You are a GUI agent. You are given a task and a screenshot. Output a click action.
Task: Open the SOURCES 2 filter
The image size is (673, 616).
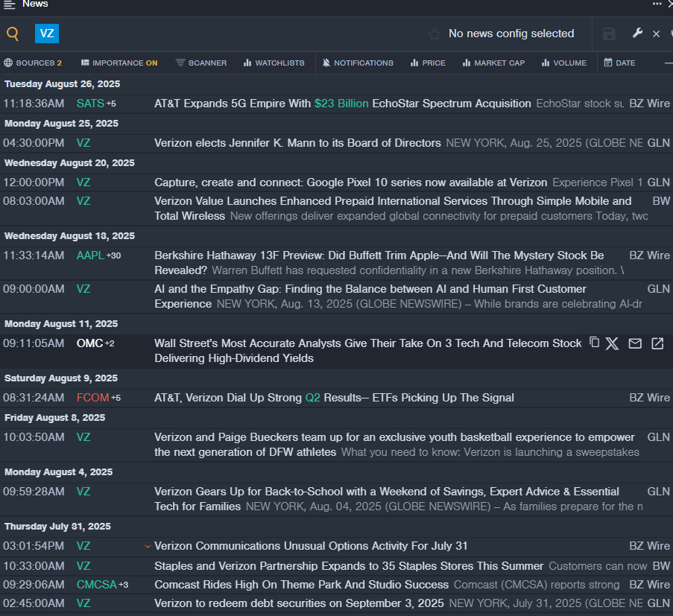33,63
